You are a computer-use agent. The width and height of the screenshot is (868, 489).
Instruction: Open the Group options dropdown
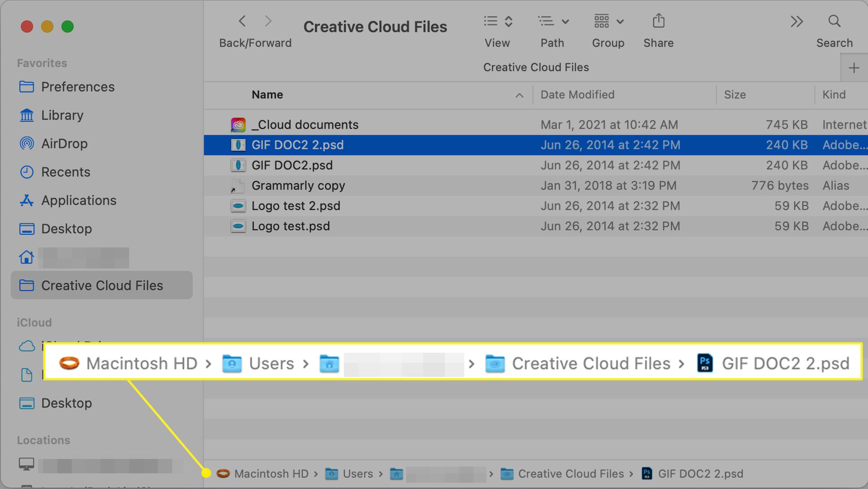608,21
